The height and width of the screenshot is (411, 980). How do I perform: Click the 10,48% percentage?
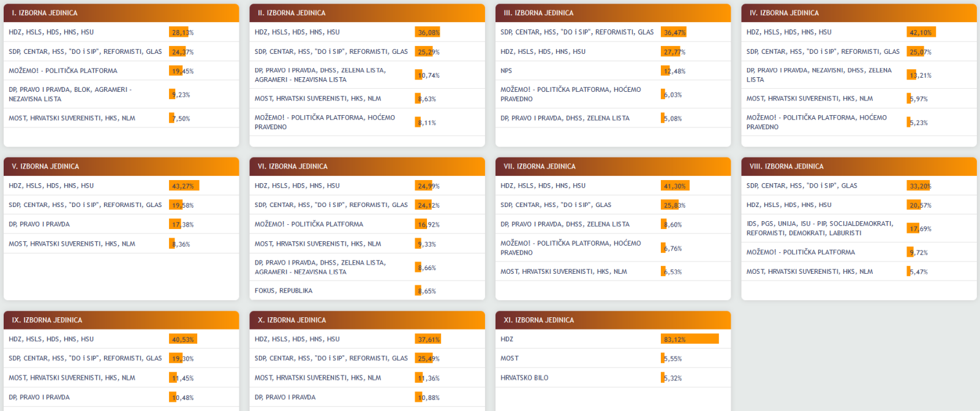click(183, 398)
